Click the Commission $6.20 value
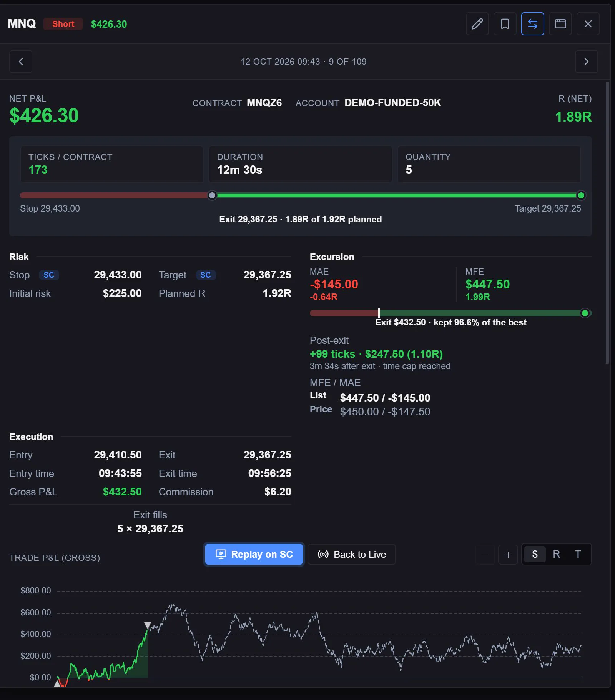The image size is (615, 700). 278,492
